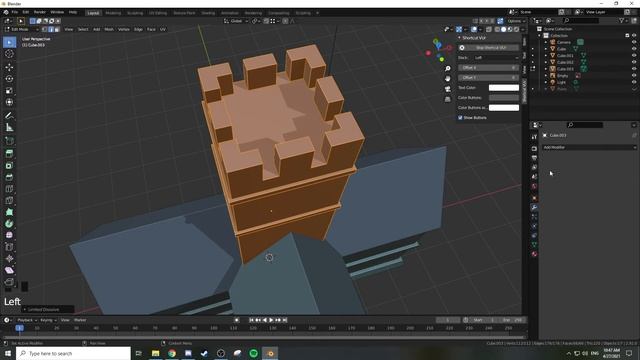The height and width of the screenshot is (360, 640).
Task: Open the Options dropdown in viewport header
Action: 516,21
